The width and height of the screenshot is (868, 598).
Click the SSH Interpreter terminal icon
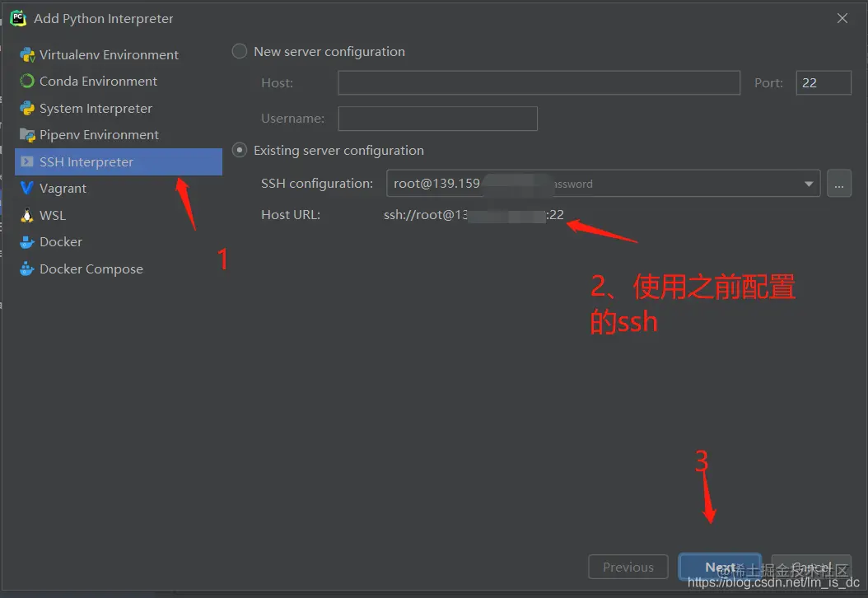(26, 161)
